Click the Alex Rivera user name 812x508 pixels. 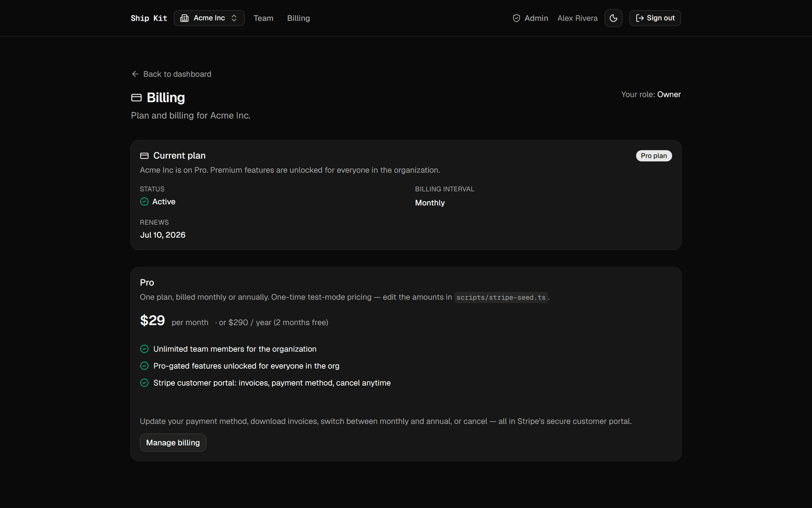point(578,18)
